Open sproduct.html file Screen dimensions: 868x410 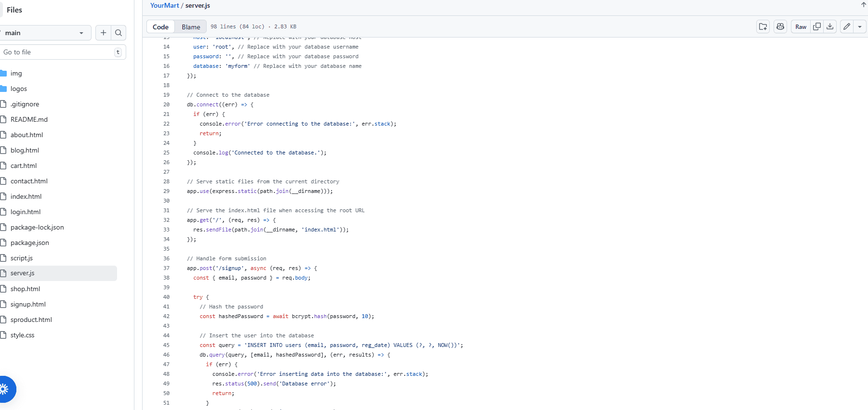coord(31,320)
